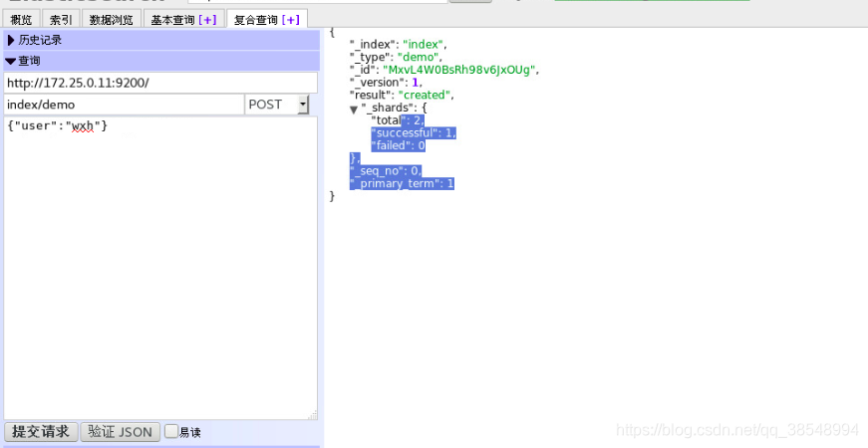Click the "failed": 0 line
This screenshot has height=448, width=868.
(398, 145)
